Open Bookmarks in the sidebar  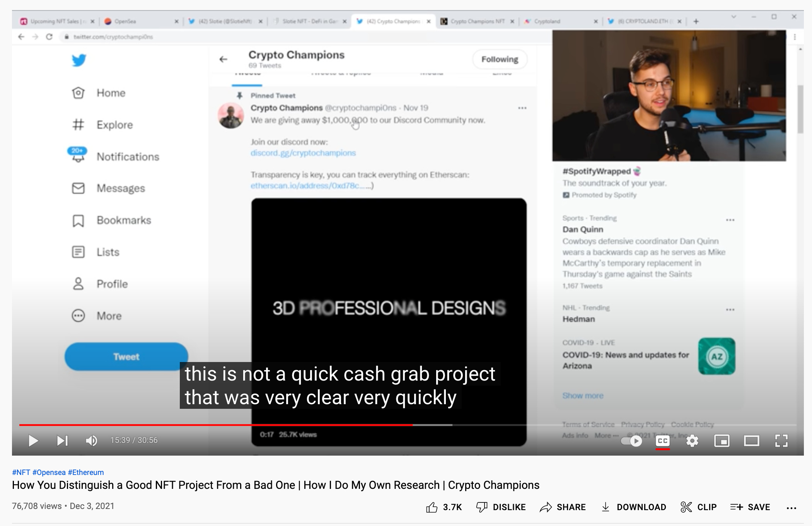tap(111, 220)
